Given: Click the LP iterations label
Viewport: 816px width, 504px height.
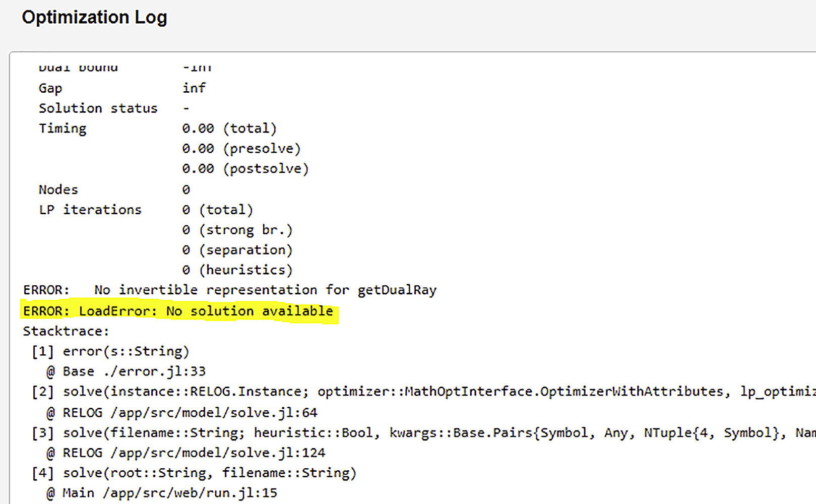Looking at the screenshot, I should pyautogui.click(x=90, y=210).
